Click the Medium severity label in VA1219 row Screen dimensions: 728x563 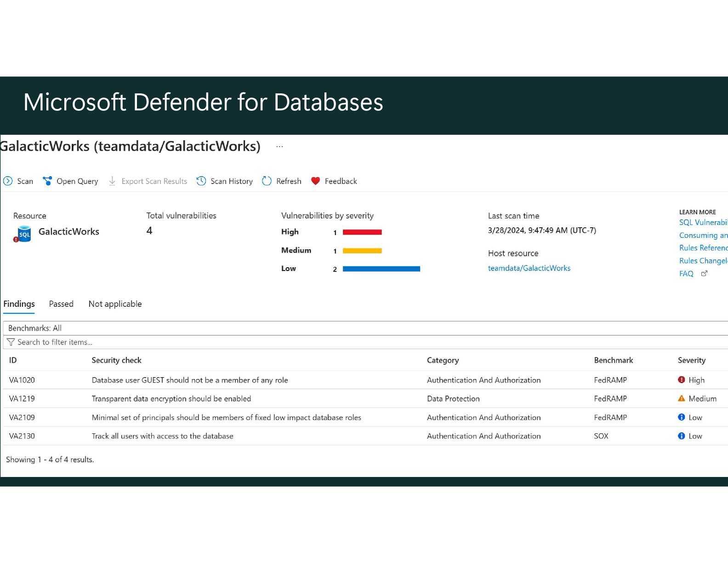click(x=702, y=399)
